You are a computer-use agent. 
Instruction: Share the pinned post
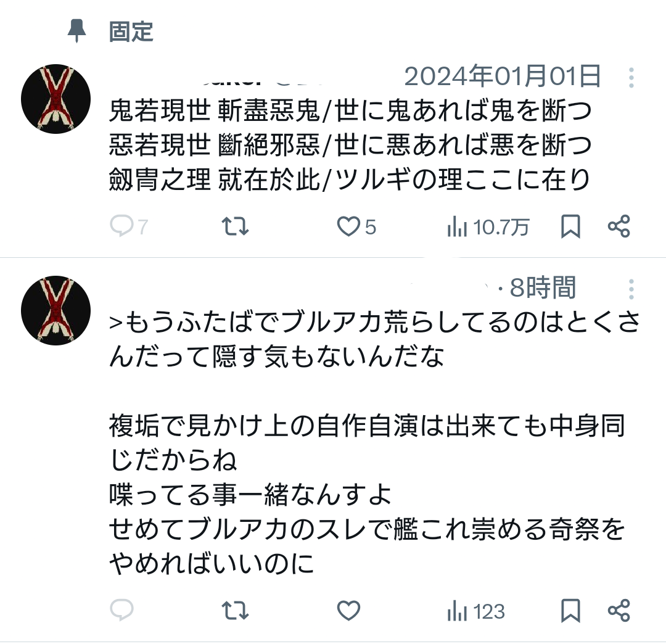pyautogui.click(x=619, y=226)
